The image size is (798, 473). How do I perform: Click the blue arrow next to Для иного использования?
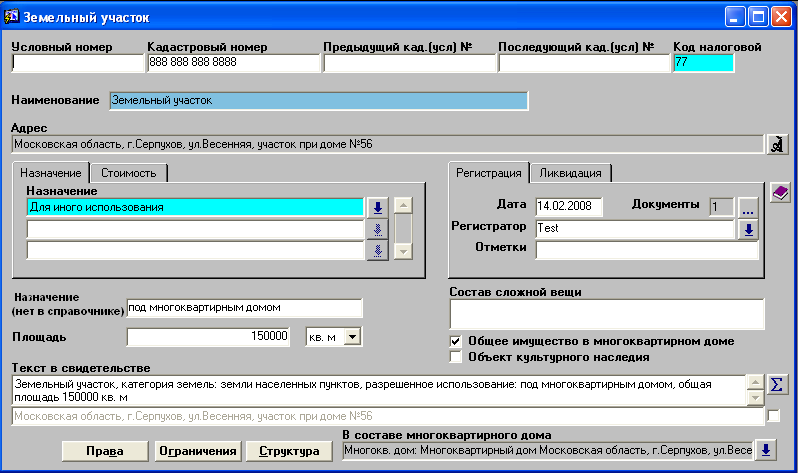[378, 207]
